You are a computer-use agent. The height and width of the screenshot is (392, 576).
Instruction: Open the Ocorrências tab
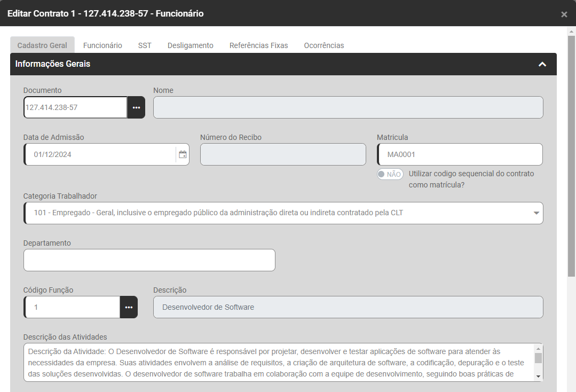coord(323,45)
